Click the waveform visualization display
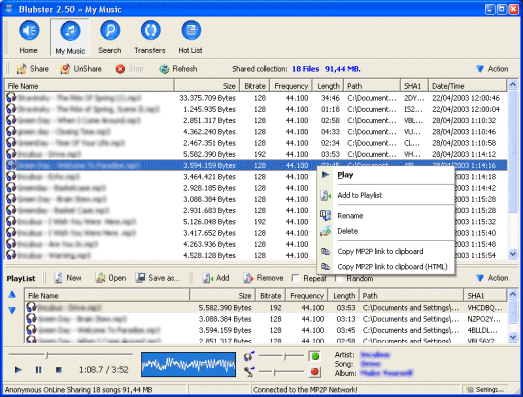523x397 pixels. [188, 365]
